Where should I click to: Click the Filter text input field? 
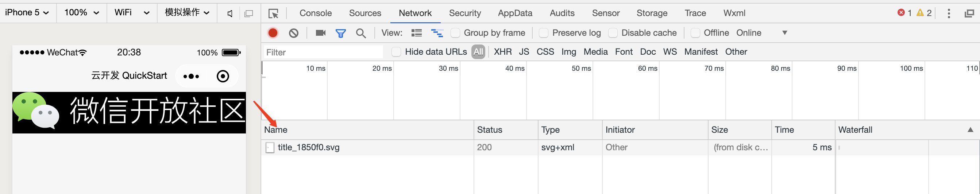(x=323, y=53)
